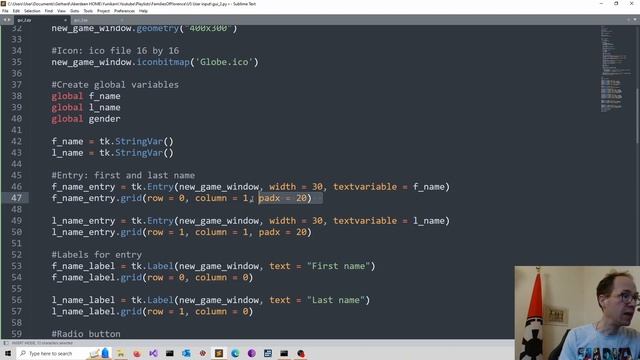Image resolution: width=640 pixels, height=360 pixels.
Task: Click the Sublime Text taskbar icon
Action: (x=219, y=353)
